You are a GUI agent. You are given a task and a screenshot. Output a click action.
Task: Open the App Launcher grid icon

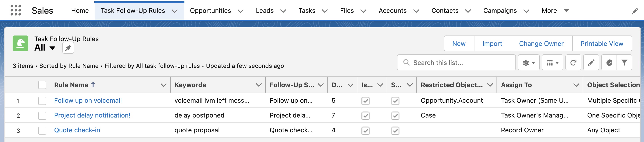pos(16,11)
